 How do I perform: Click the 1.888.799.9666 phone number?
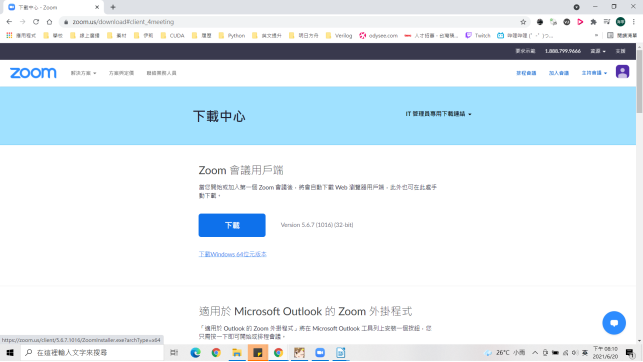point(563,51)
